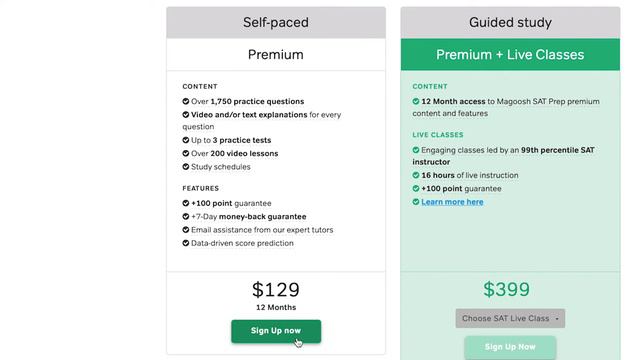640x360 pixels.
Task: Click checkmark icon beside 3 practice tests
Action: [x=186, y=140]
